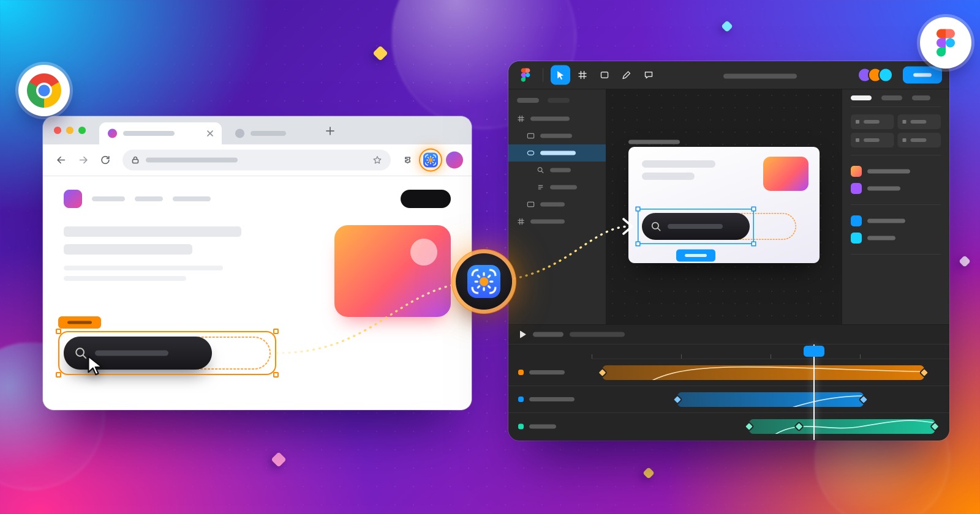
Task: Open a new tab with the plus icon
Action: (x=330, y=131)
